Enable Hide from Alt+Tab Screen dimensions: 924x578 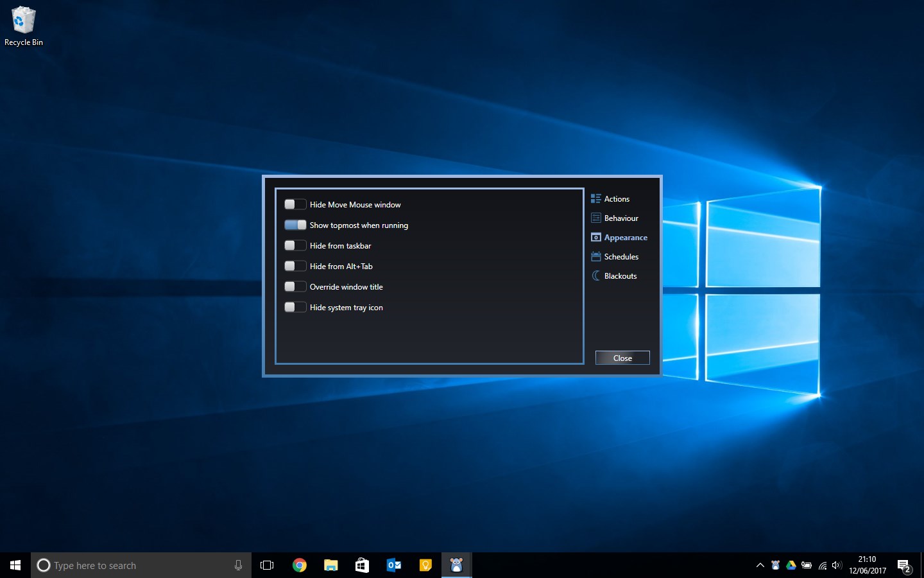click(x=295, y=266)
